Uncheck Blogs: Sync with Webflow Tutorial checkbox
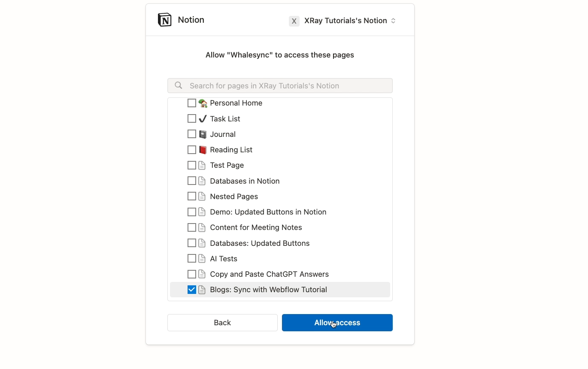This screenshot has width=588, height=369. pos(192,290)
